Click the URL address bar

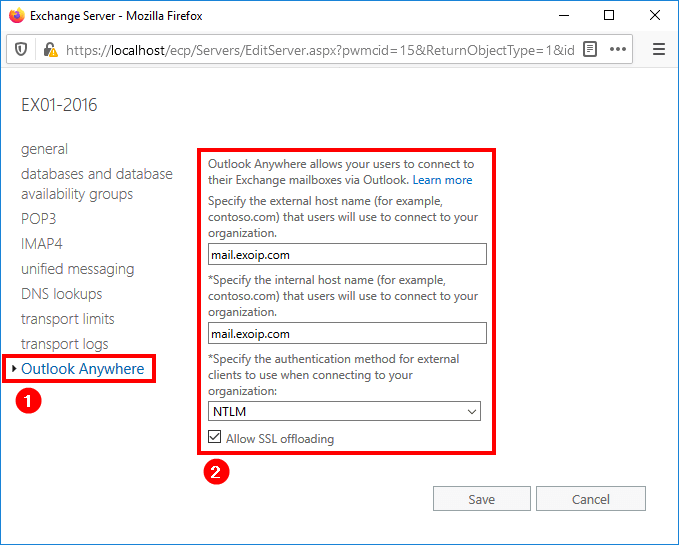pos(320,50)
